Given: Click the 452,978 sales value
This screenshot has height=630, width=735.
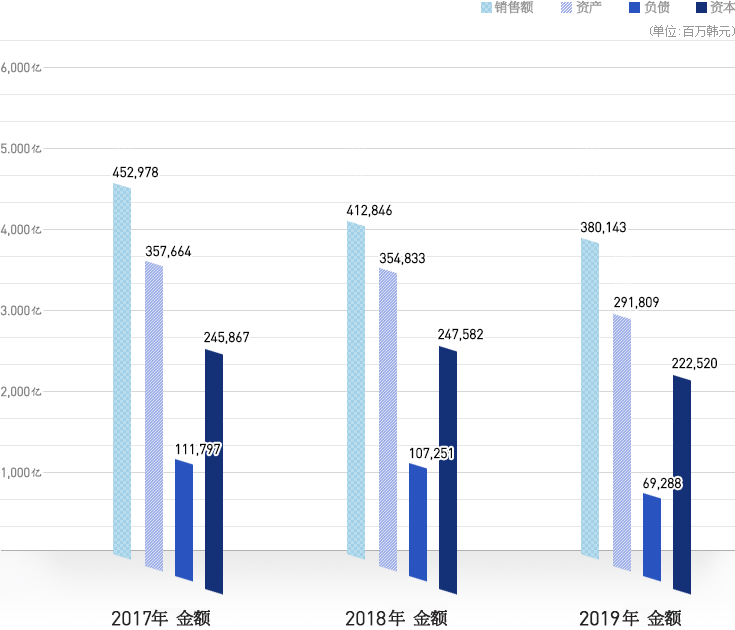Looking at the screenshot, I should [x=135, y=173].
